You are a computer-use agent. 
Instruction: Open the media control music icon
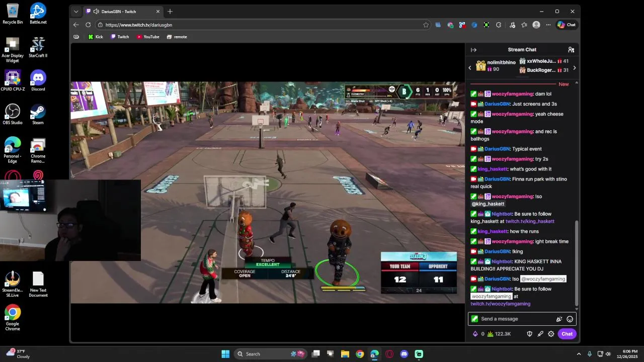coord(512,25)
